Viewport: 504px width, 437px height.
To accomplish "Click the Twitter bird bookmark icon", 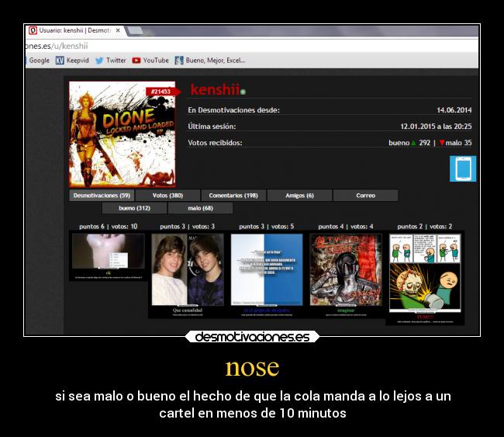I will (x=99, y=61).
